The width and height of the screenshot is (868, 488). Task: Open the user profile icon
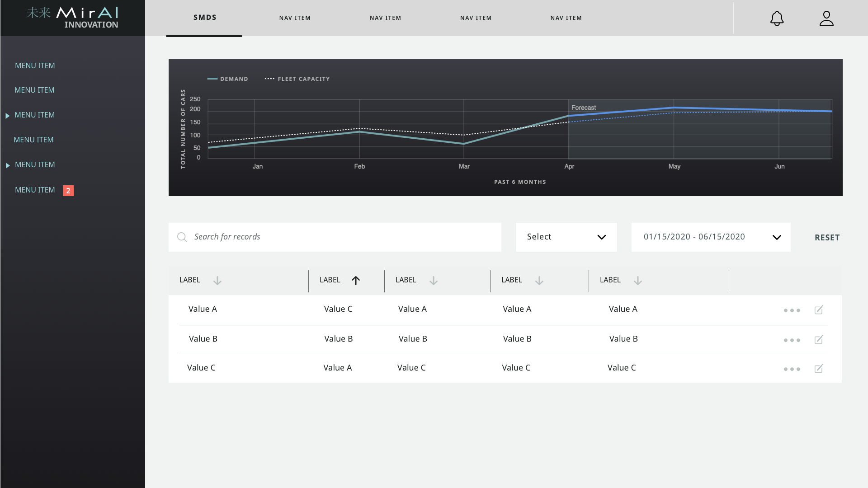point(826,19)
